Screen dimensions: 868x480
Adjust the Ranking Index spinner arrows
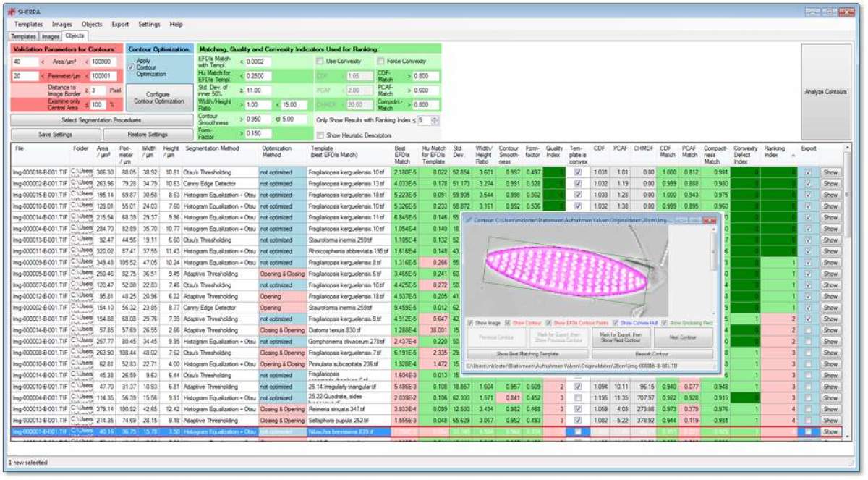[x=435, y=120]
